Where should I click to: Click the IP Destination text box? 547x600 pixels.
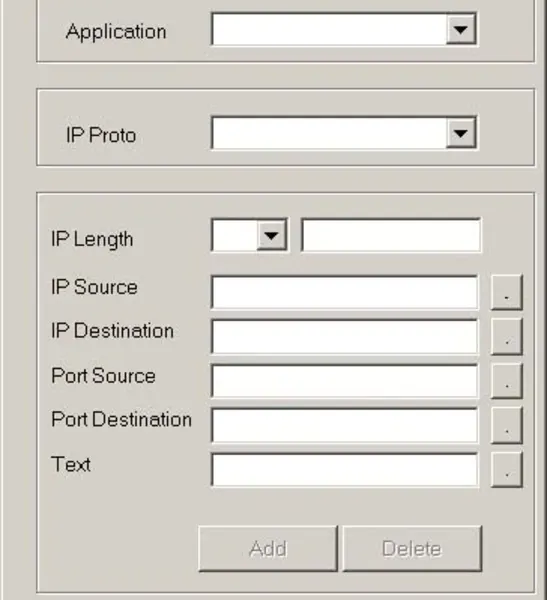point(345,337)
